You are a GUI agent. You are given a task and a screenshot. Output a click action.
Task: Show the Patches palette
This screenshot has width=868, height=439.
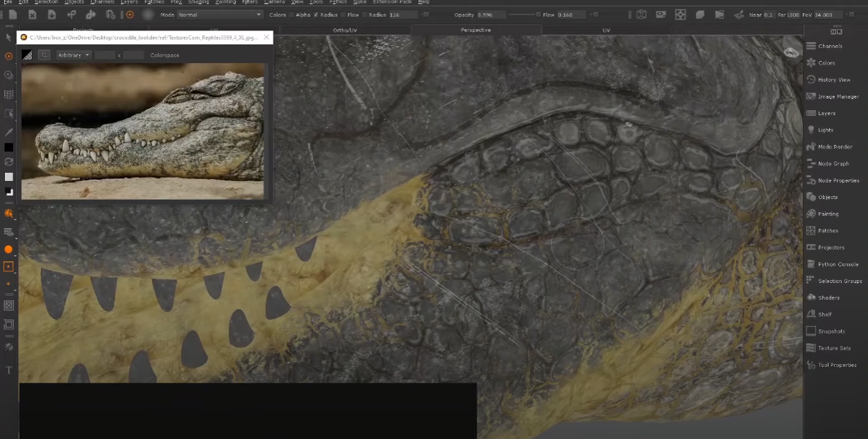click(823, 230)
